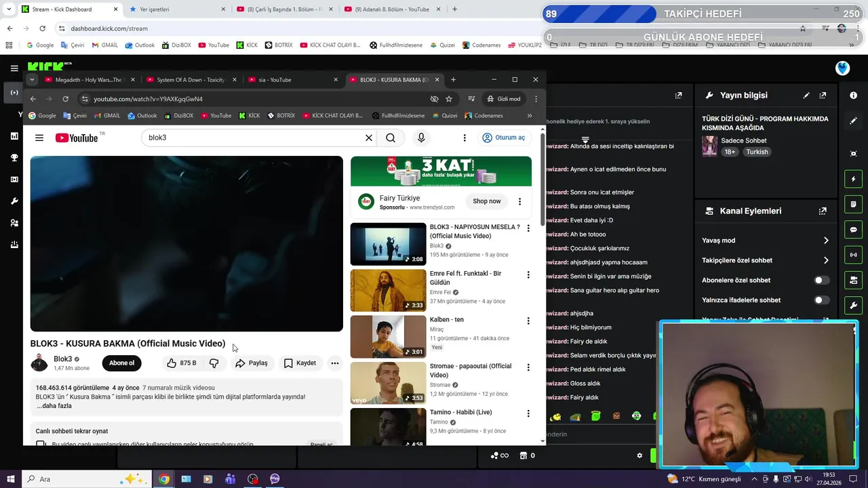
Task: Open Stromae papaoutai video title
Action: 471,371
